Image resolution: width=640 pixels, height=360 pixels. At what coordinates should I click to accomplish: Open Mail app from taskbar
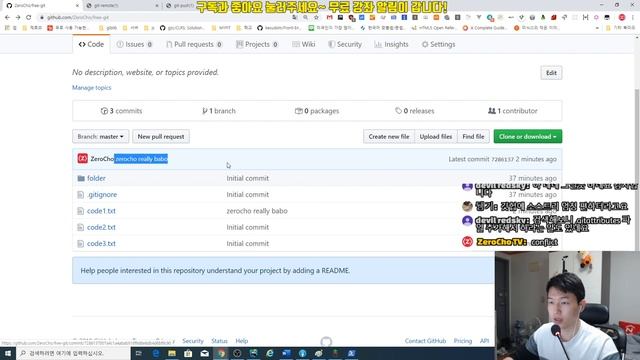coord(204,353)
